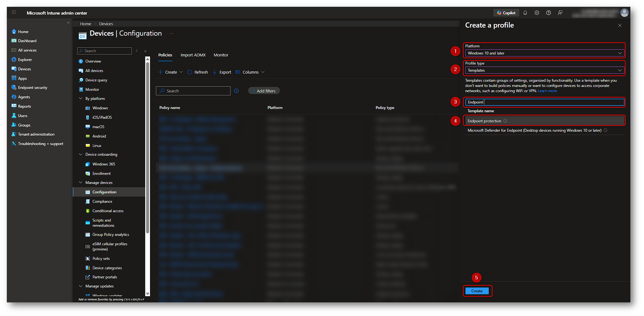This screenshot has width=644, height=316.
Task: Collapse the By platform tree section
Action: tap(81, 99)
